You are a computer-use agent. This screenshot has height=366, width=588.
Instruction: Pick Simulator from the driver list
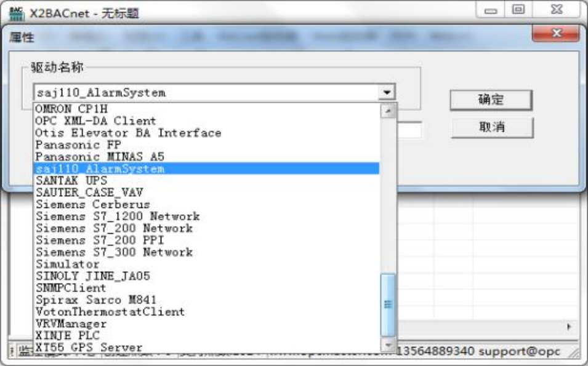[x=207, y=264]
